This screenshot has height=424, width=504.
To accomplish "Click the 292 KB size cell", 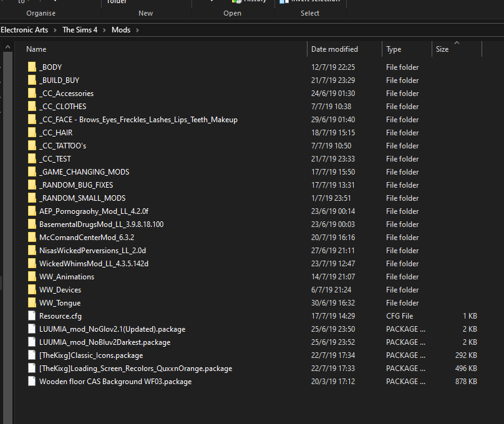I will [466, 355].
